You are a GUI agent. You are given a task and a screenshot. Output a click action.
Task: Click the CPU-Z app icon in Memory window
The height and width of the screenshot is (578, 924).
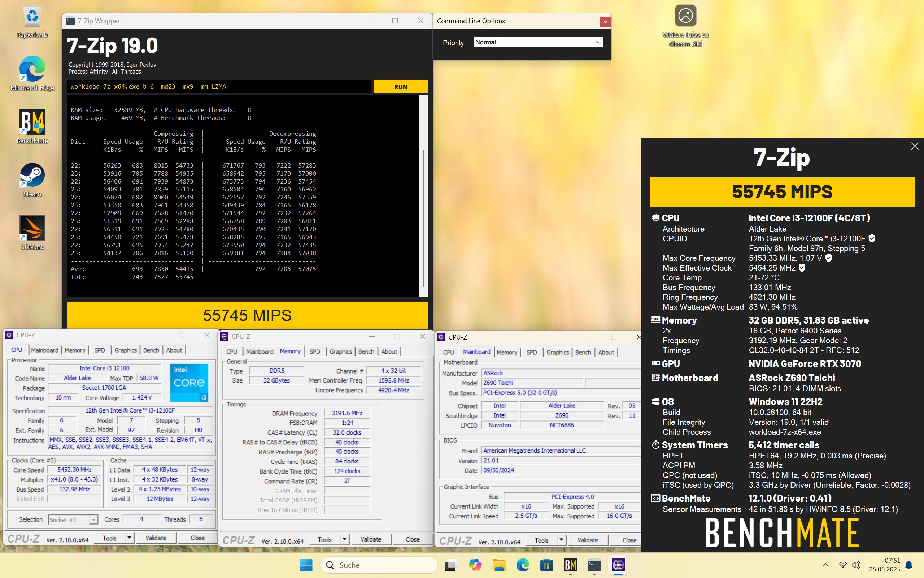pos(225,336)
